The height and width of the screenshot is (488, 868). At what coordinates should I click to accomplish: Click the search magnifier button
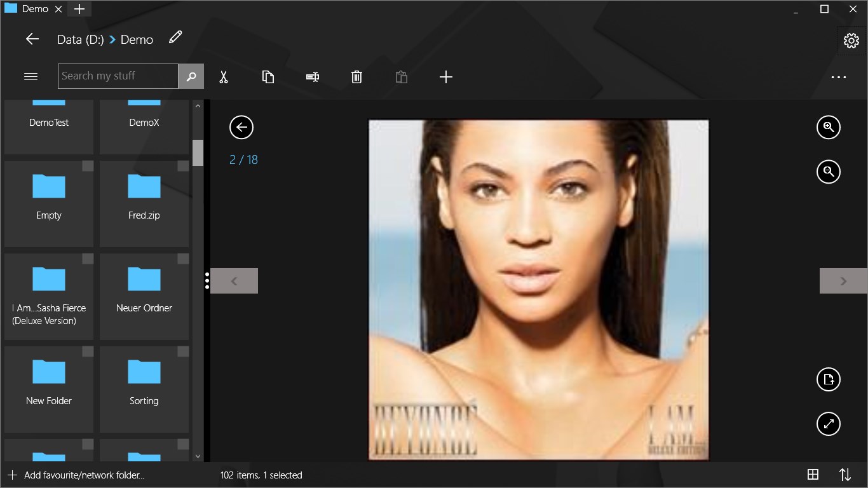point(191,76)
